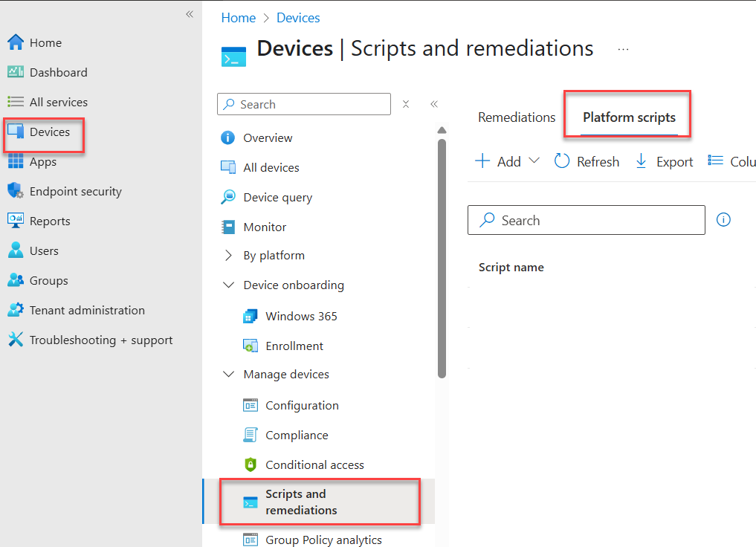Open Endpoint security menu item
Viewport: 756px width, 547px height.
click(x=76, y=191)
